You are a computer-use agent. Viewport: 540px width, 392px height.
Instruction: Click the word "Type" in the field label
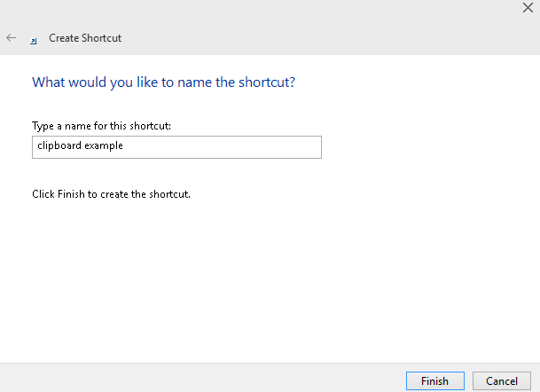point(43,126)
